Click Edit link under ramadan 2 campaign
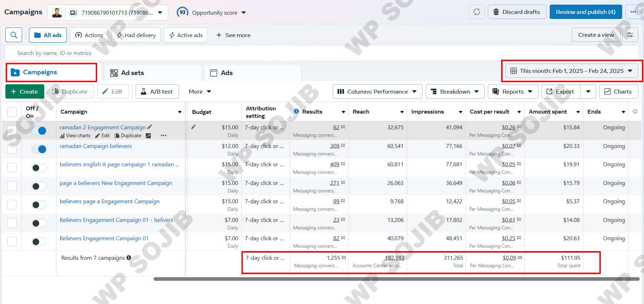 [x=103, y=136]
